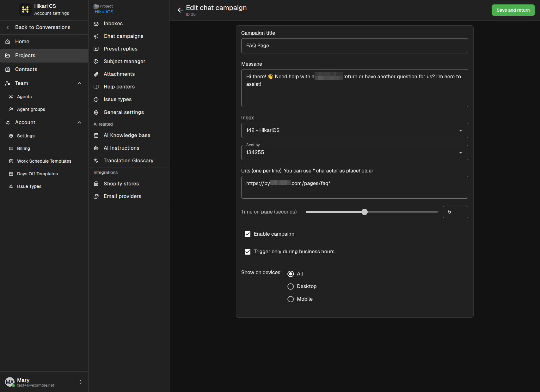The image size is (540, 392).
Task: Click the Hikari CS logo icon
Action: [x=25, y=9]
